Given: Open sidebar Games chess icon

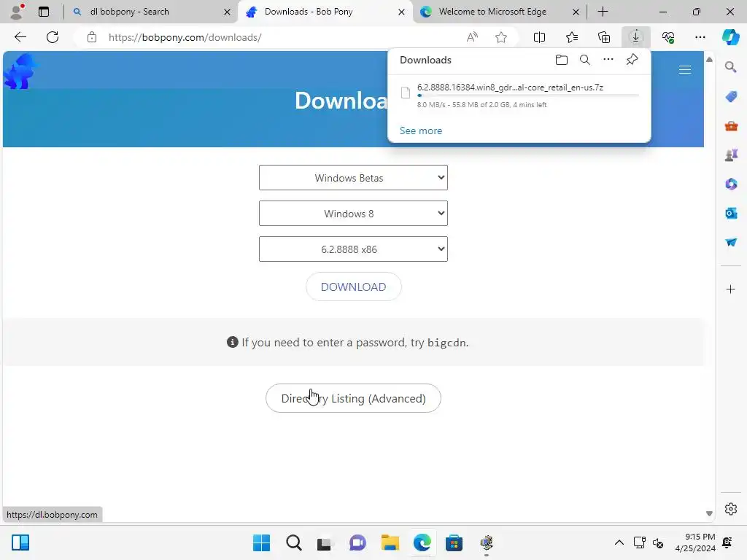Looking at the screenshot, I should 731,155.
